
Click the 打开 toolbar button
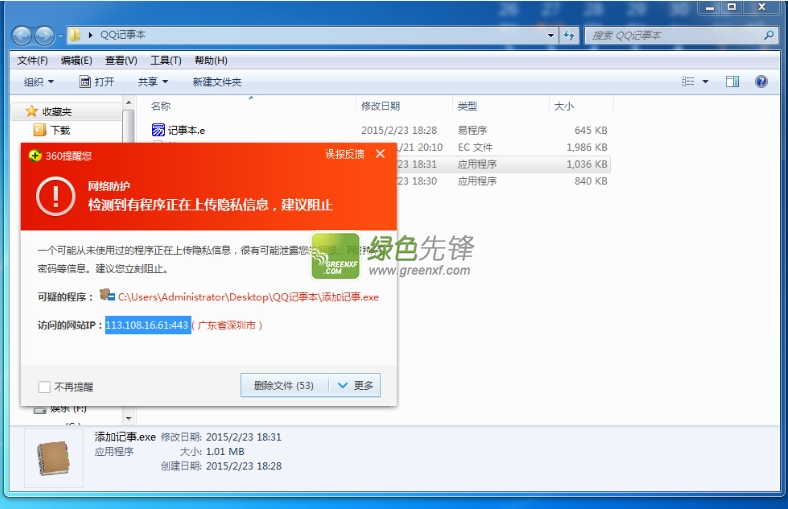[97, 81]
